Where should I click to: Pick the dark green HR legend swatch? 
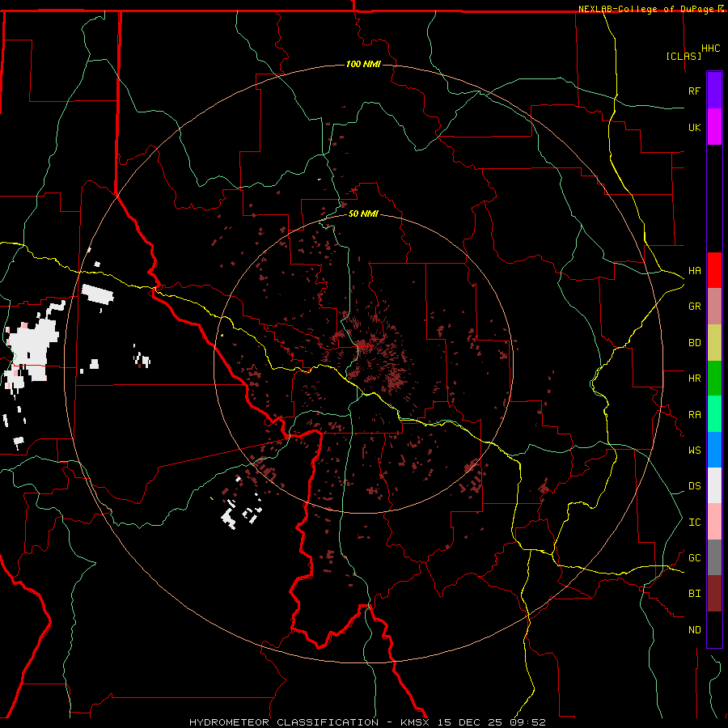coord(714,378)
